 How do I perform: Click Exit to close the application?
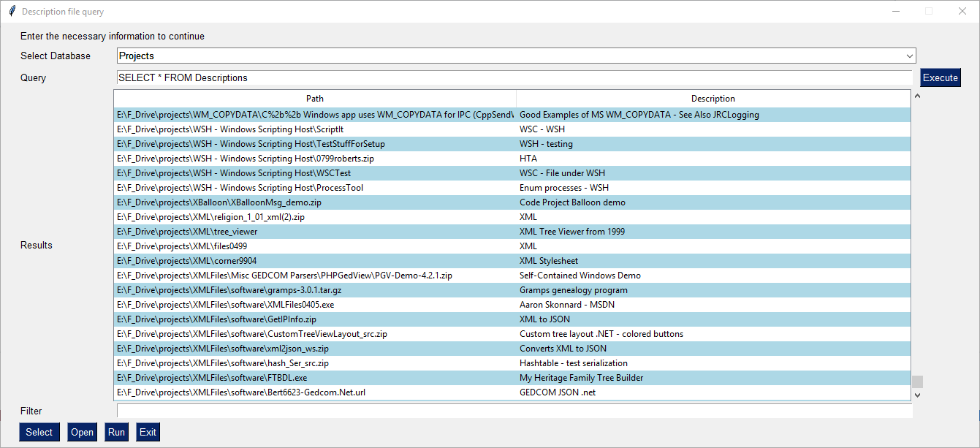point(148,432)
